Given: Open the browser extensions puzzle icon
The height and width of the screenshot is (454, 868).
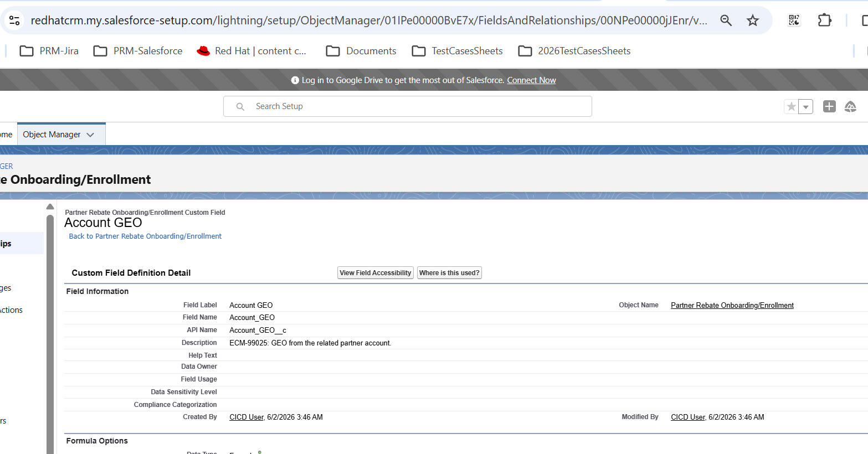Looking at the screenshot, I should point(824,20).
